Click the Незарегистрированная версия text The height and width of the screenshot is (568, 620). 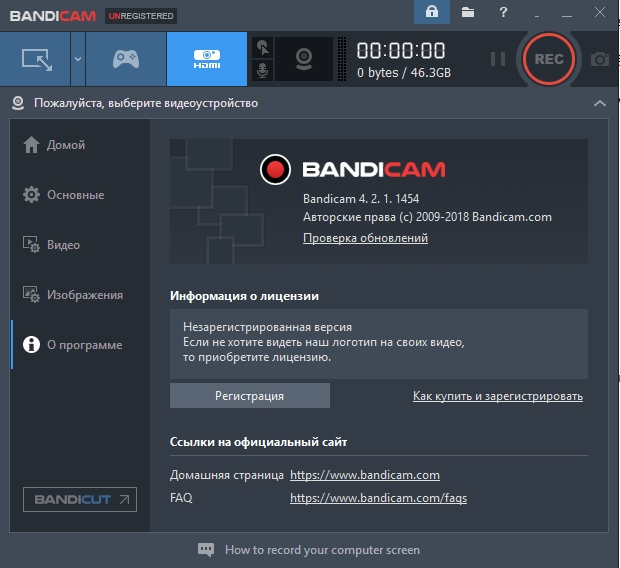[267, 327]
